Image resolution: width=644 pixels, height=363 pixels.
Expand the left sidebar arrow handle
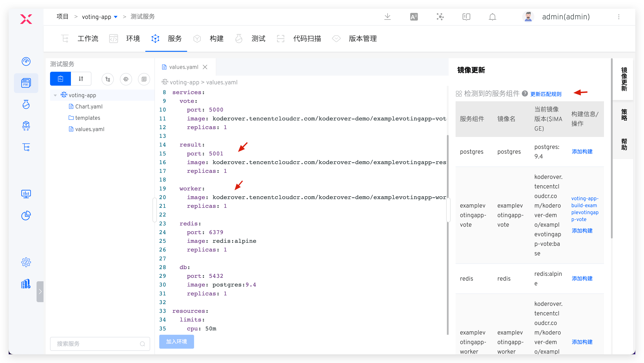point(40,291)
